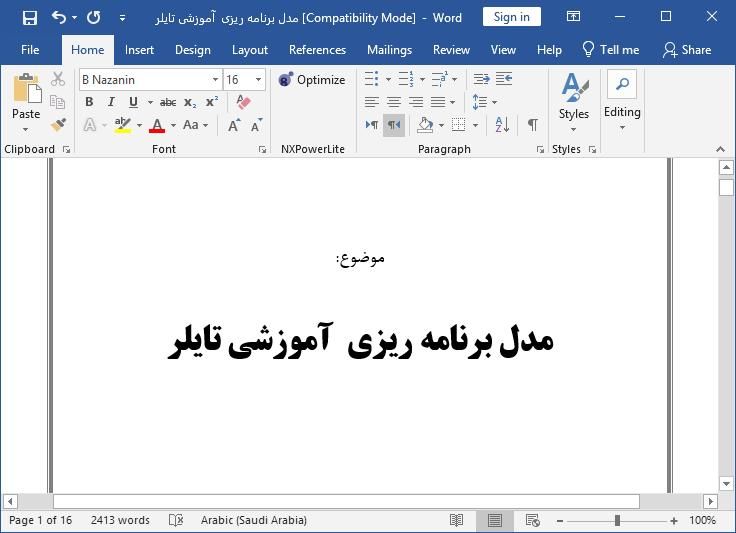
Task: Click the zoom in plus button
Action: 674,520
